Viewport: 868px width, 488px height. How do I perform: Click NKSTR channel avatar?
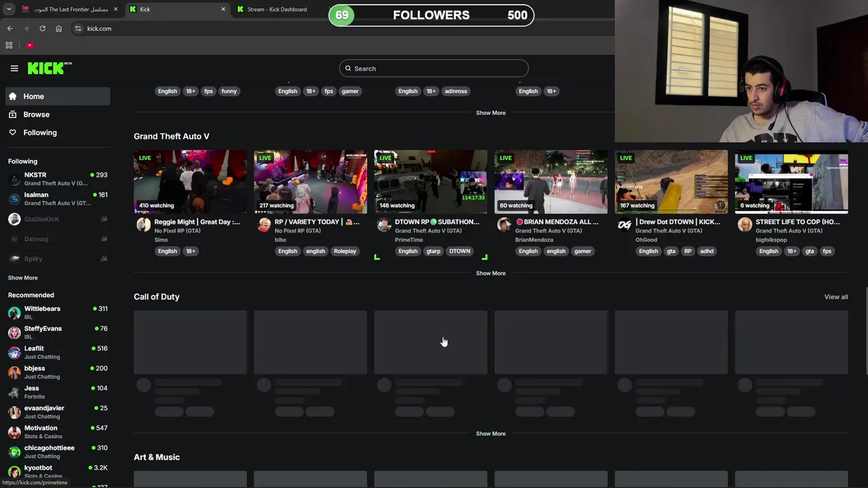pos(14,179)
